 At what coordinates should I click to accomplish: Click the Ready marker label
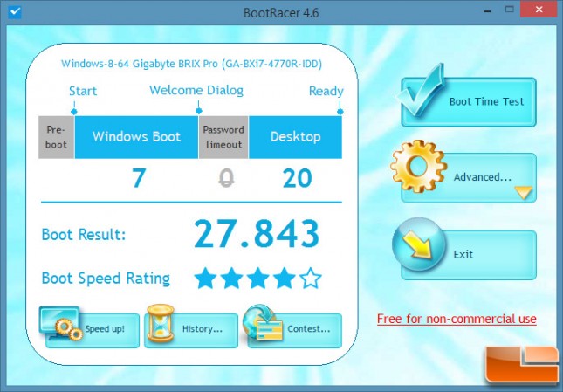tap(326, 91)
